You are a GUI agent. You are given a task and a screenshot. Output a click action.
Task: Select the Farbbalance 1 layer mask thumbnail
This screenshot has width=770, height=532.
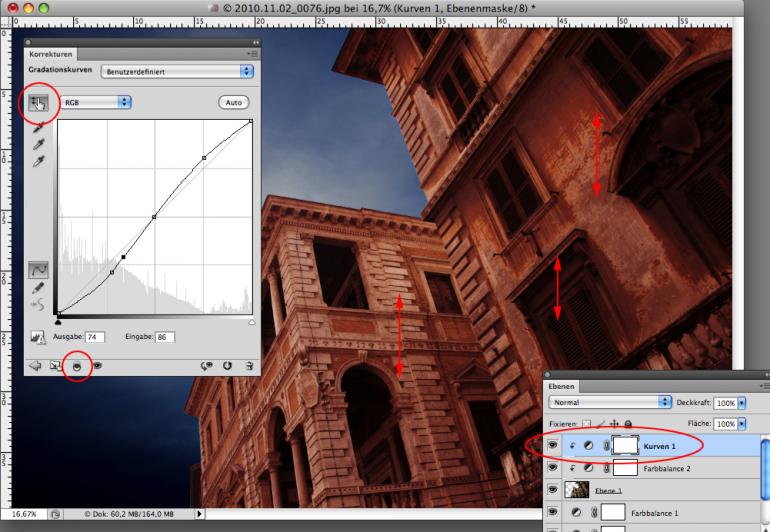point(613,512)
